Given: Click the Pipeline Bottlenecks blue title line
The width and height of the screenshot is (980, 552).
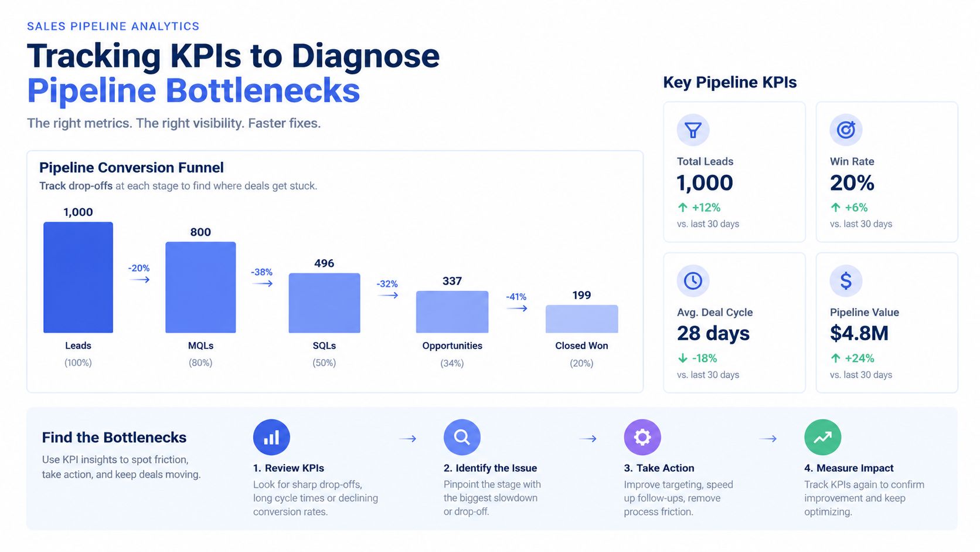Looking at the screenshot, I should (193, 90).
